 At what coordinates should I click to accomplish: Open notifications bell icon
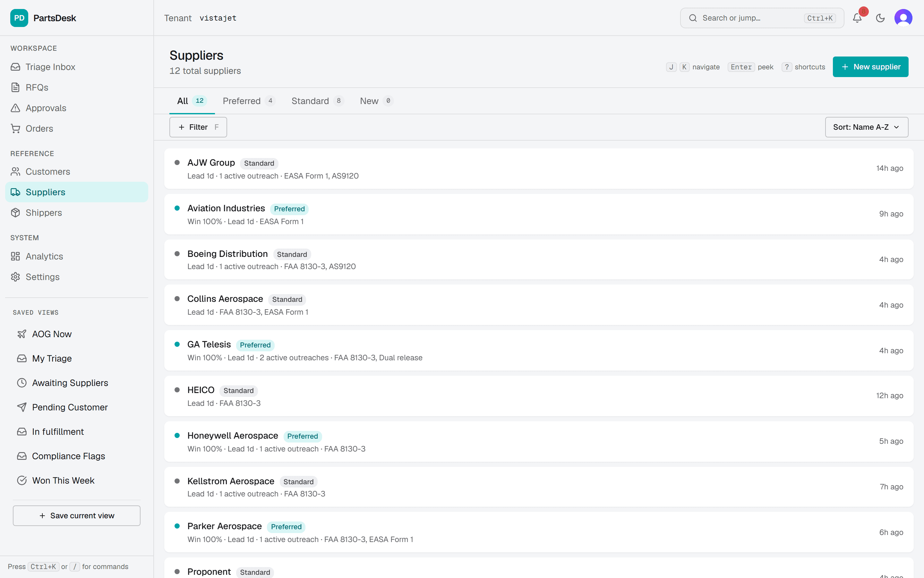(857, 18)
